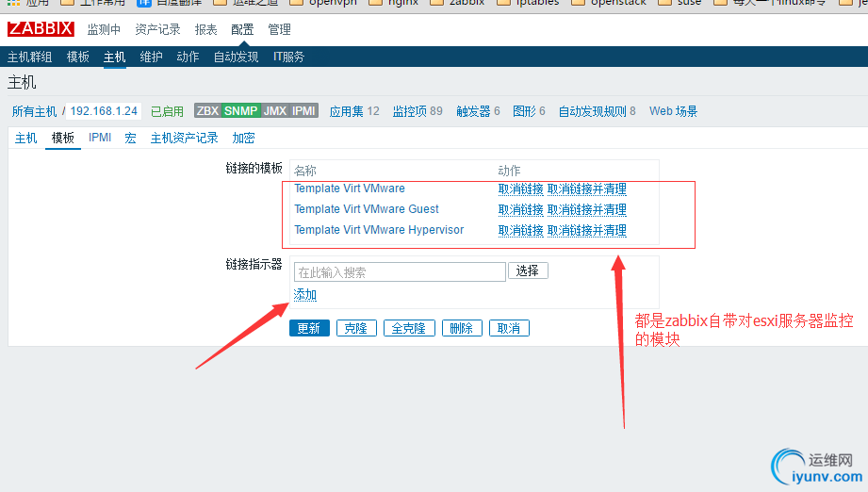868x492 pixels.
Task: Switch to the IPMI form tab
Action: pyautogui.click(x=100, y=138)
